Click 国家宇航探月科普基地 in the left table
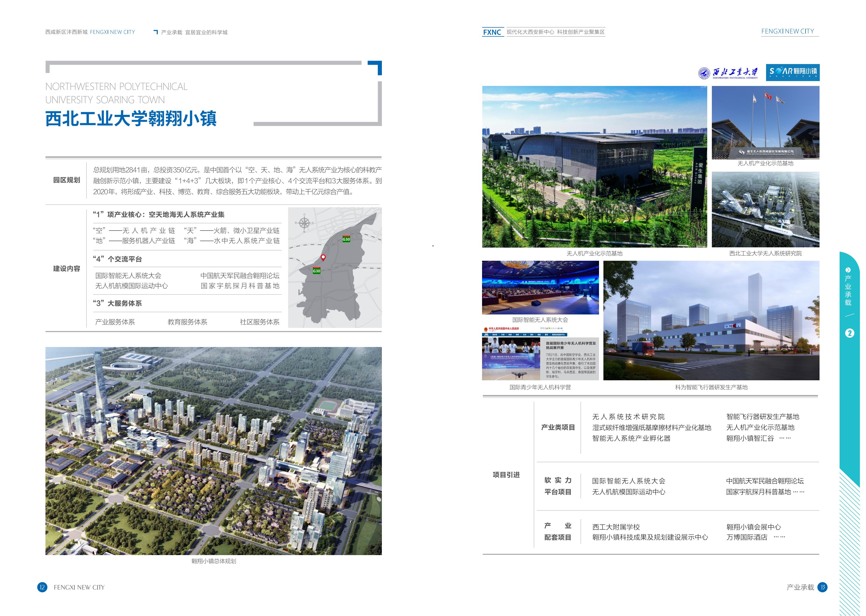 coord(240,286)
